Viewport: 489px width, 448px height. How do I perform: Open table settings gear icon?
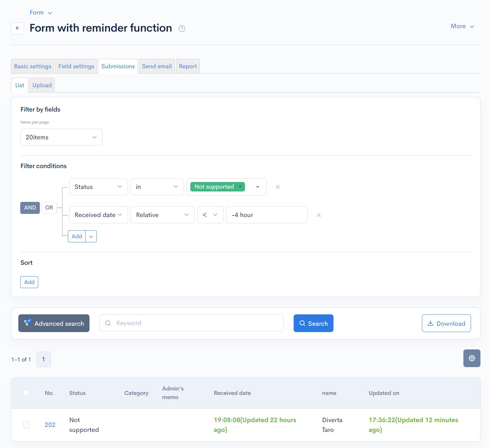click(x=472, y=358)
